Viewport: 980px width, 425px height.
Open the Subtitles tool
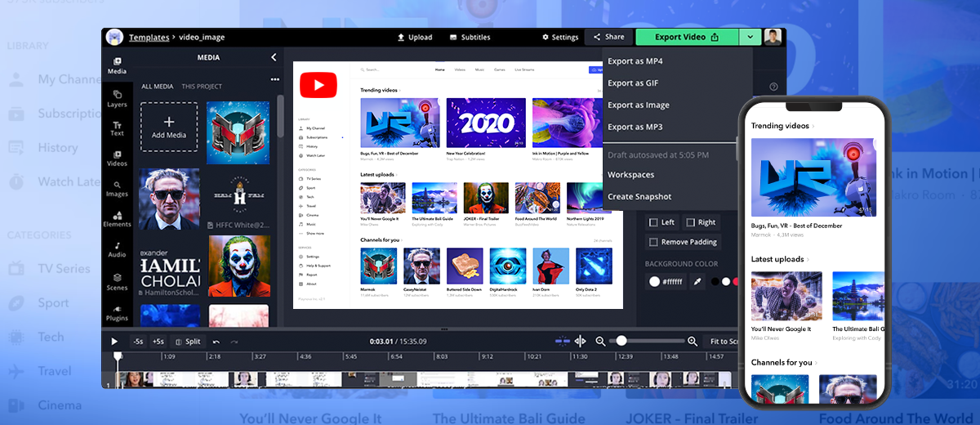pos(470,38)
